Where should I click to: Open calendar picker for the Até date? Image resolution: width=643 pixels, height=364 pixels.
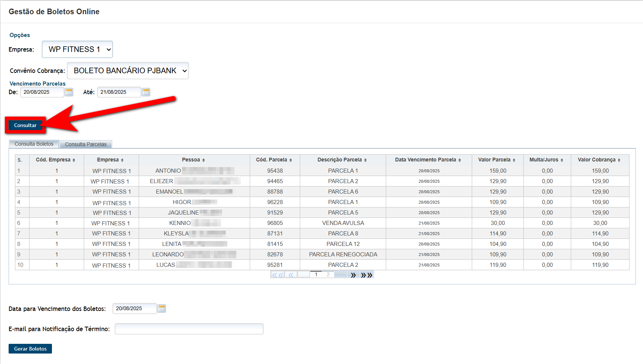pyautogui.click(x=146, y=92)
